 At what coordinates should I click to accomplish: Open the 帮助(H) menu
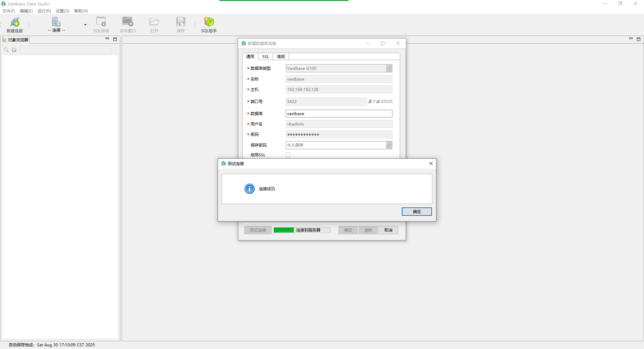pyautogui.click(x=81, y=11)
